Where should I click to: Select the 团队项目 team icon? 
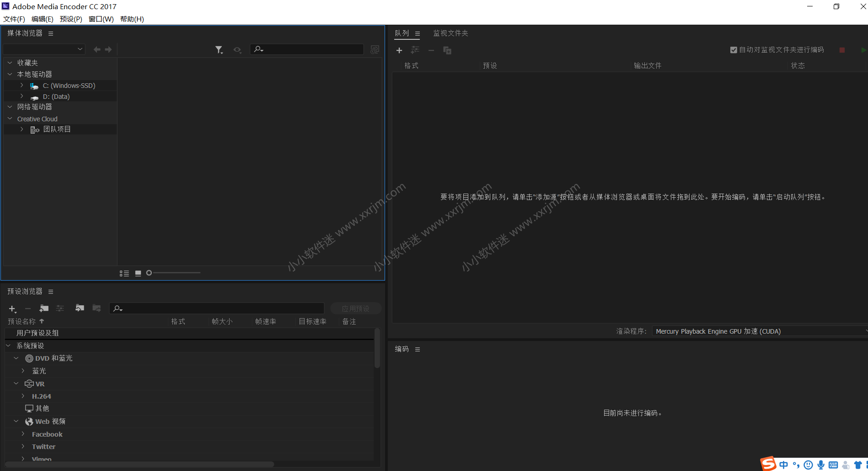35,130
